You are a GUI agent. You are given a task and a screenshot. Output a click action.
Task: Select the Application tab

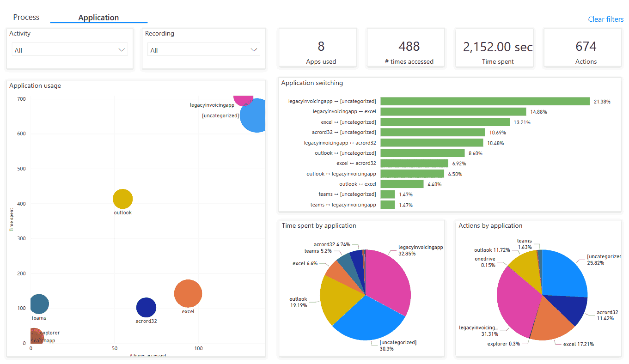click(98, 17)
